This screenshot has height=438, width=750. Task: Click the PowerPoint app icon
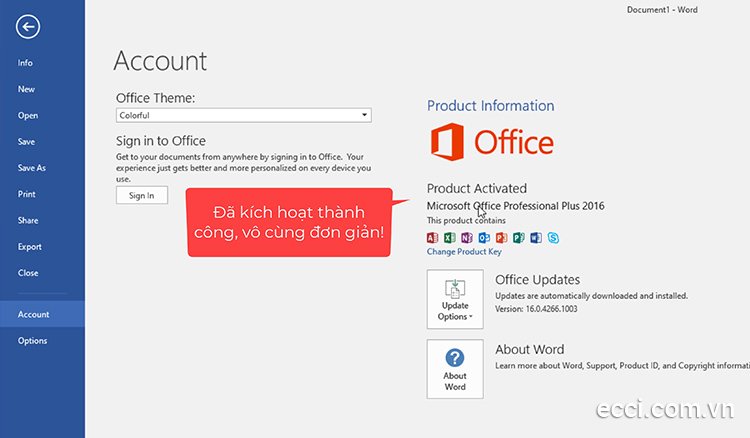point(501,238)
